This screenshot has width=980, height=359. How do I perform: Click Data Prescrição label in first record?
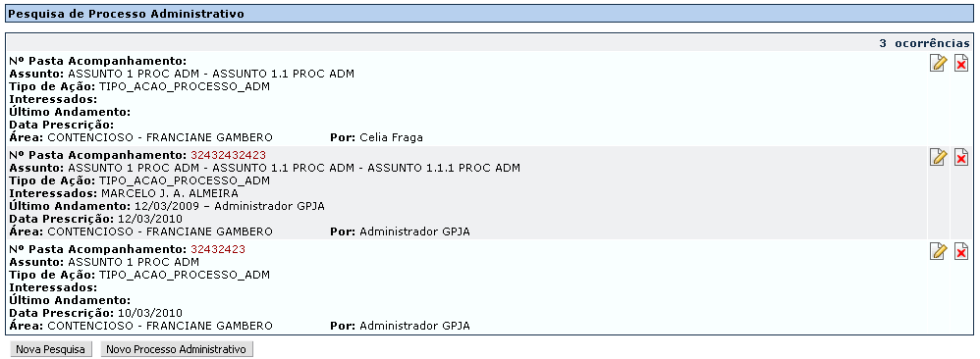pos(61,125)
